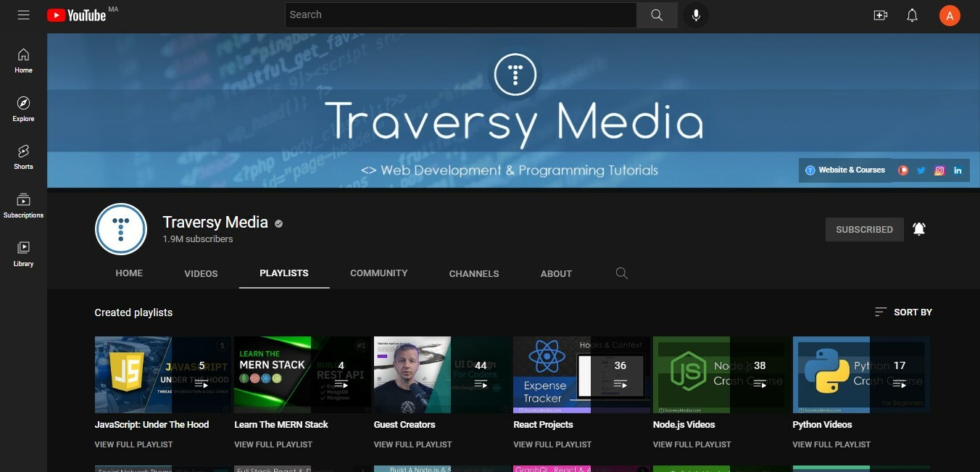This screenshot has height=472, width=980.
Task: Start a voice search with the microphone icon
Action: pos(696,15)
